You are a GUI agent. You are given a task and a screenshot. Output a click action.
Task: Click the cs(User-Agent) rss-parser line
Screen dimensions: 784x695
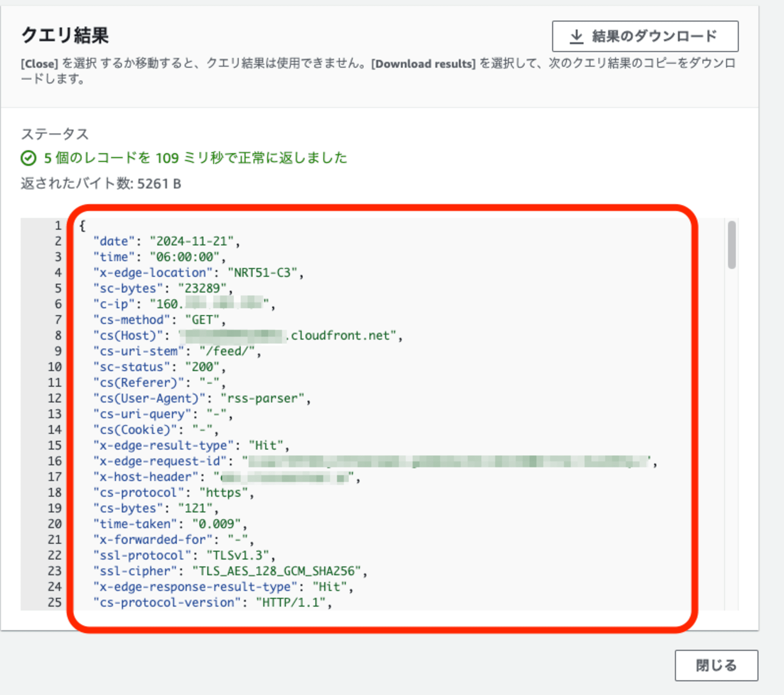click(x=202, y=398)
